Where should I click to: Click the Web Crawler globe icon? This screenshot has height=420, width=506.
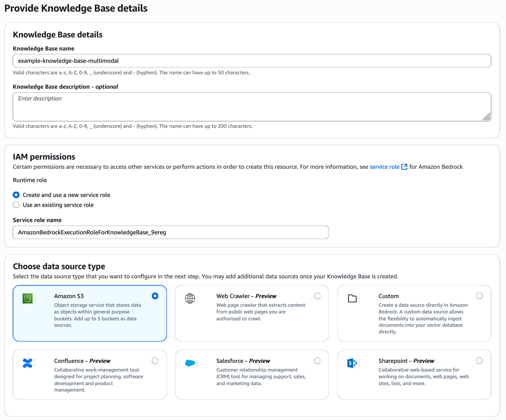point(190,298)
